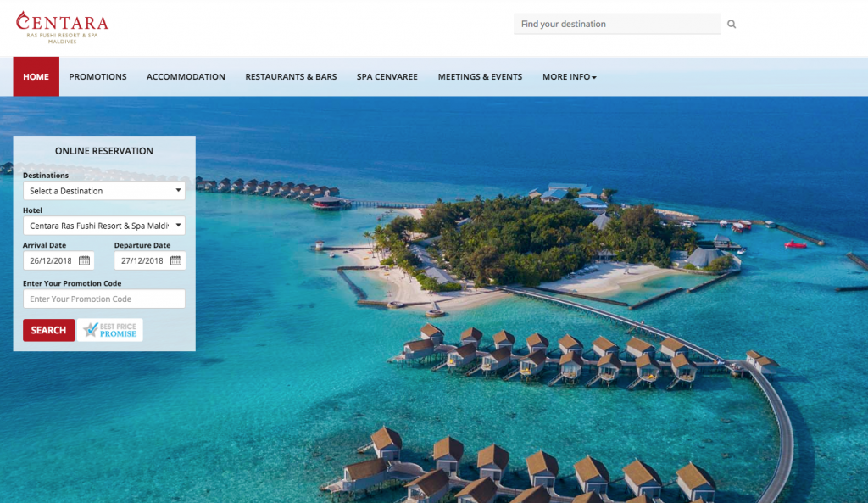Open Meetings & Events section
Viewport: 868px width, 503px height.
tap(480, 77)
